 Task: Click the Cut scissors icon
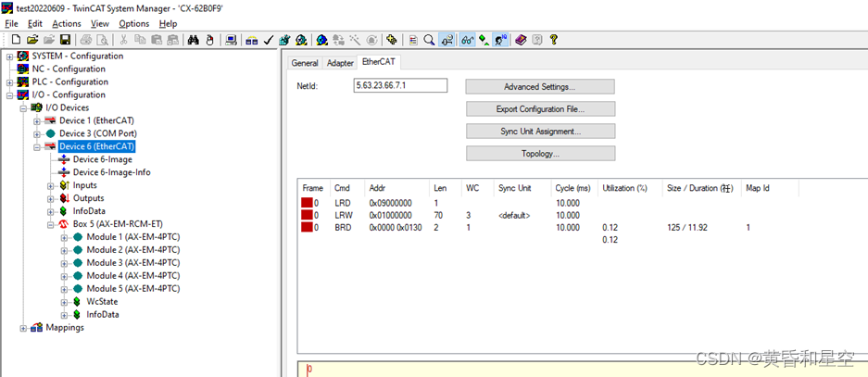pos(123,40)
